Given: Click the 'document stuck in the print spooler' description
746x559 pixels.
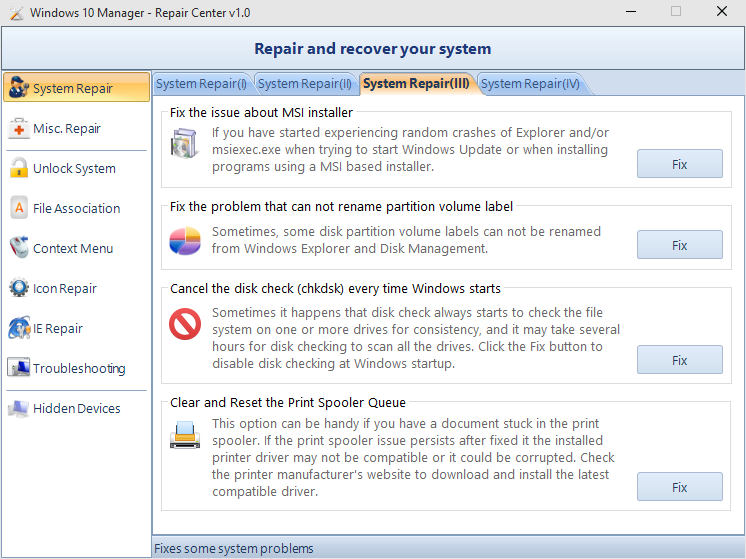Looking at the screenshot, I should click(413, 457).
